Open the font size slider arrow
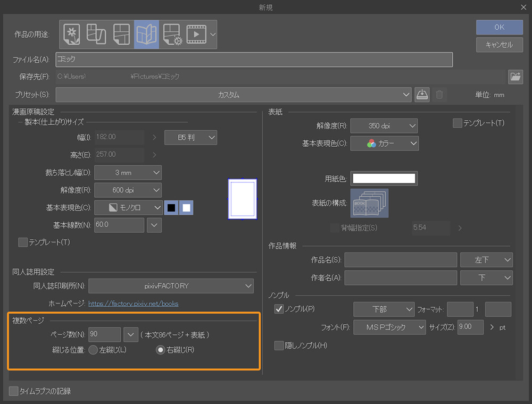This screenshot has height=404, width=532. point(492,327)
